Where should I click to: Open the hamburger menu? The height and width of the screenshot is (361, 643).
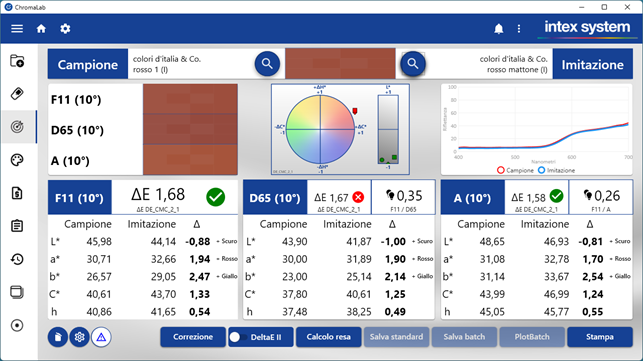(x=17, y=29)
